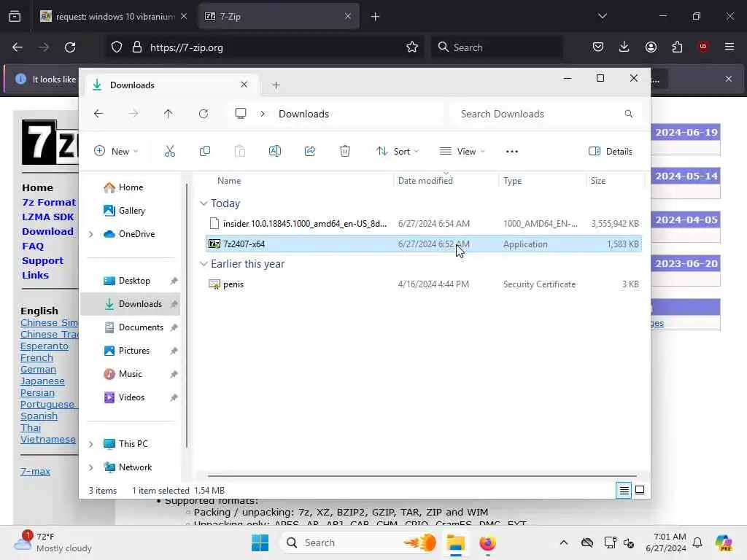Click the 7-max link on 7-zip site
The image size is (747, 560).
click(x=35, y=472)
